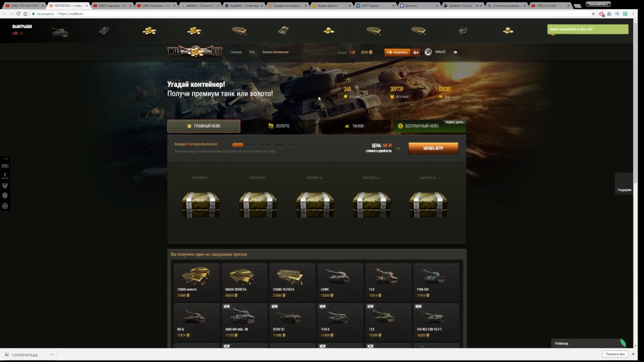Screen dimensions: 644x362
Task: Select the 112 tank prize card
Action: (x=388, y=322)
